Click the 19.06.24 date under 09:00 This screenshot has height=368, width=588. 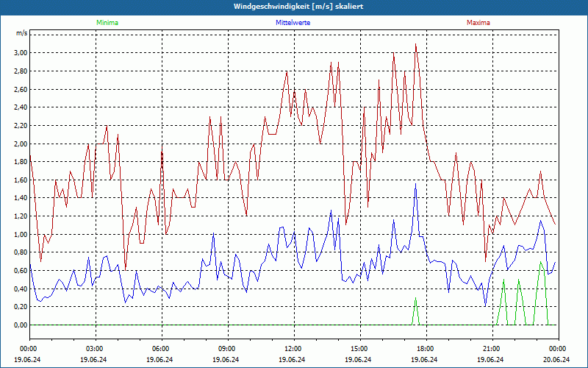226,359
